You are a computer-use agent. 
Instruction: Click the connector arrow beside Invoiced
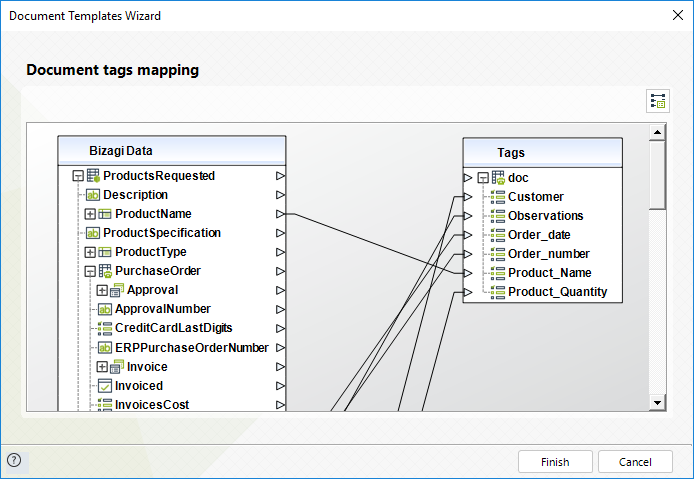pyautogui.click(x=280, y=386)
